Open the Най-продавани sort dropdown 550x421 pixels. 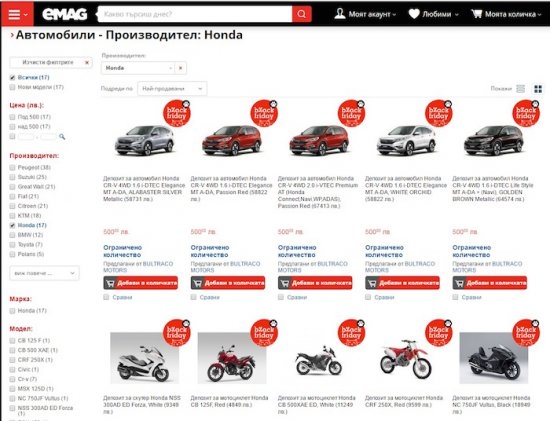point(172,89)
